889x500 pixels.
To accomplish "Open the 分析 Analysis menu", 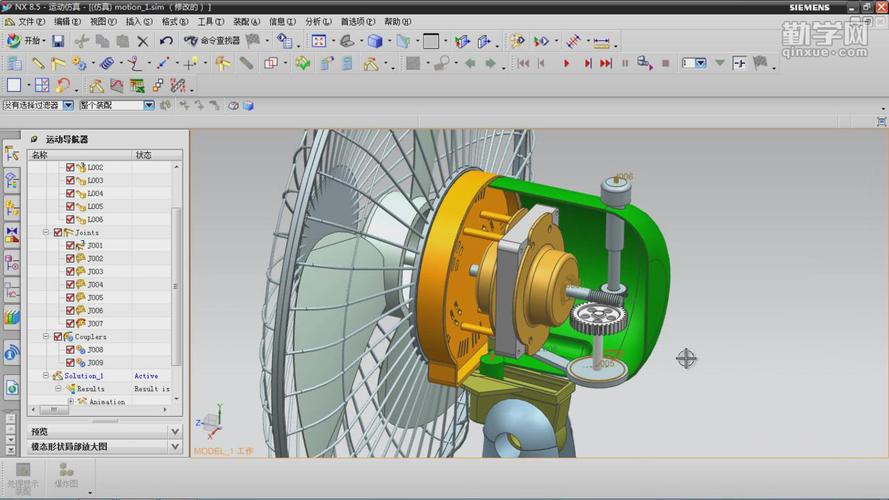I will [317, 21].
